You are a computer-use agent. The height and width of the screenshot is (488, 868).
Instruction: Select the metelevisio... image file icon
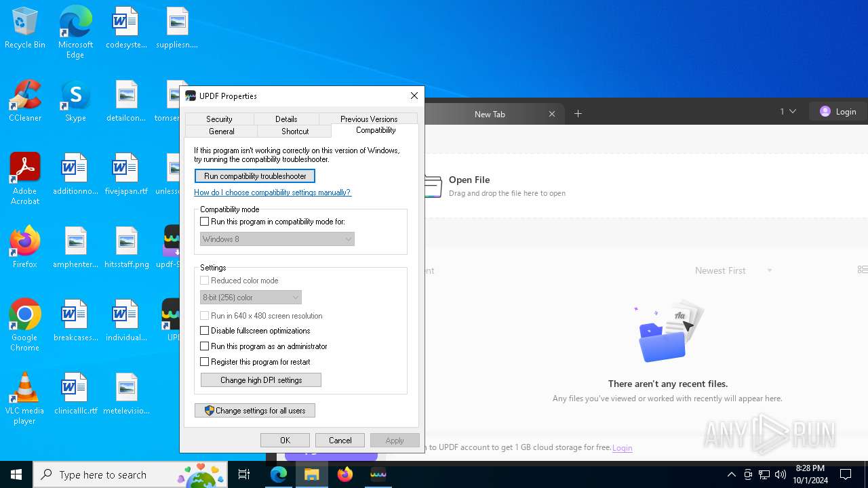click(x=126, y=394)
